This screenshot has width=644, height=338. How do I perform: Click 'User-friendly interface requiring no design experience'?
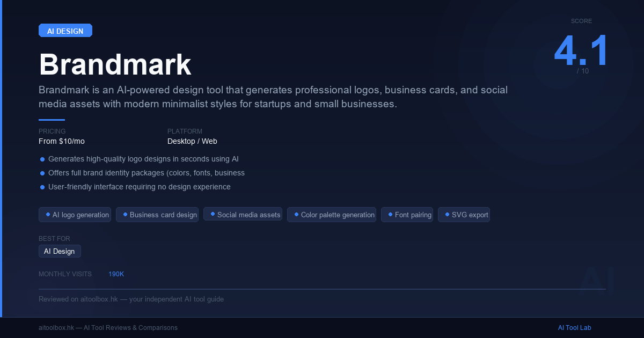(x=140, y=187)
